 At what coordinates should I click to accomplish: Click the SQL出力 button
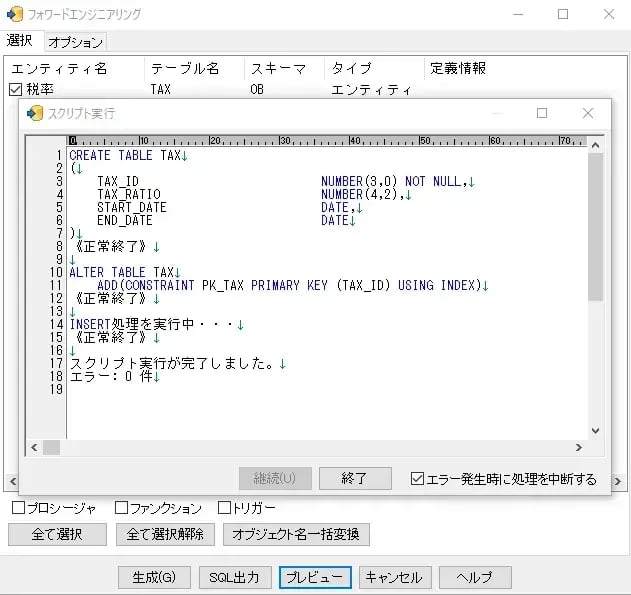pos(235,577)
